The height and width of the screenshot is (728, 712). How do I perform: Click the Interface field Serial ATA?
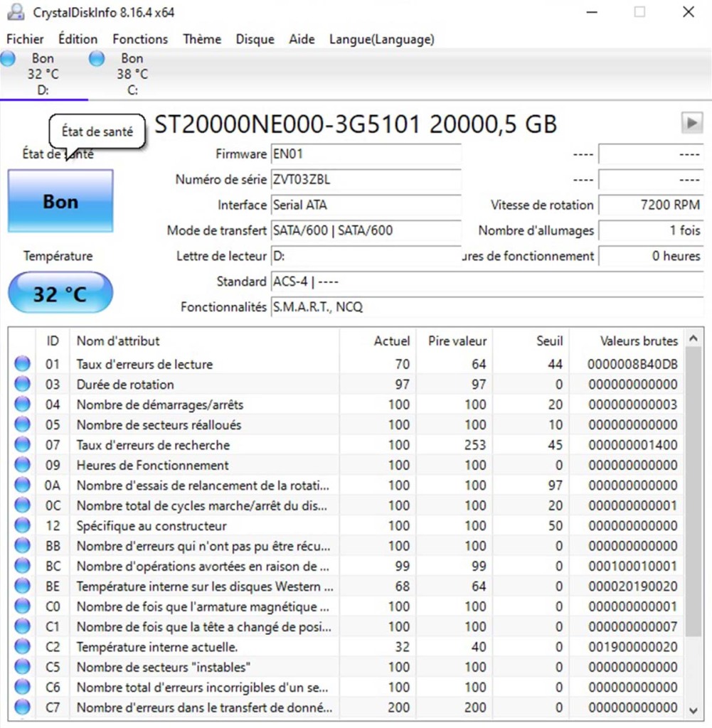click(x=366, y=205)
